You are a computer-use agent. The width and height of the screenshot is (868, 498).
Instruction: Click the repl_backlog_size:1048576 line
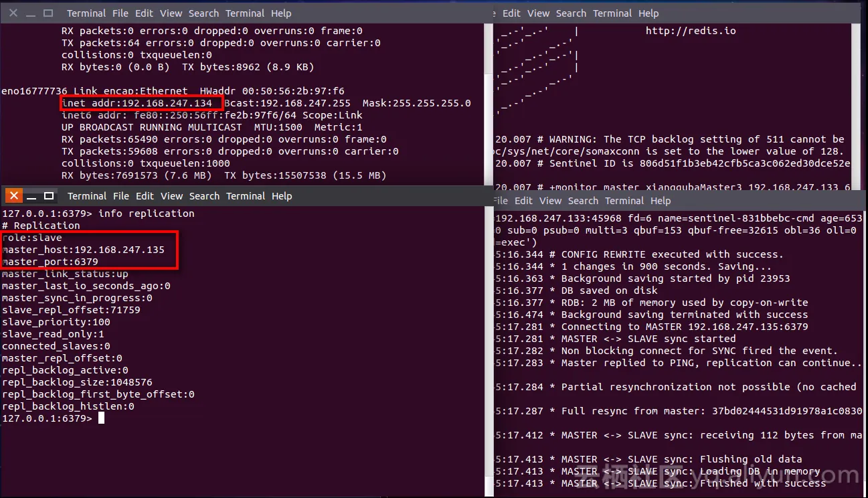click(77, 382)
